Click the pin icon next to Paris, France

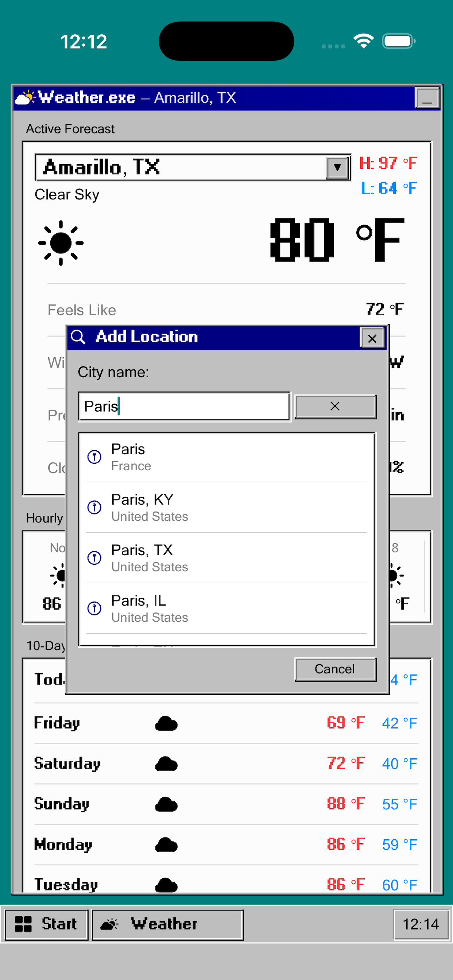[94, 456]
